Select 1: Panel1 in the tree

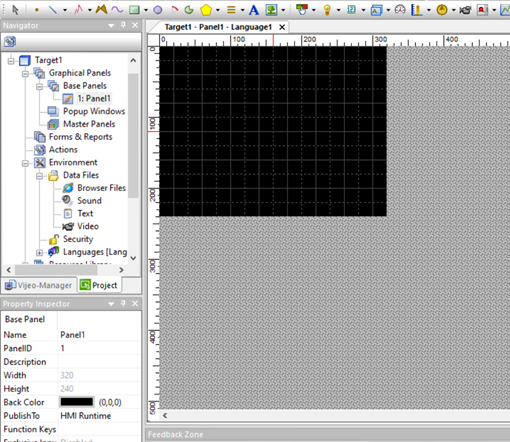tap(94, 98)
